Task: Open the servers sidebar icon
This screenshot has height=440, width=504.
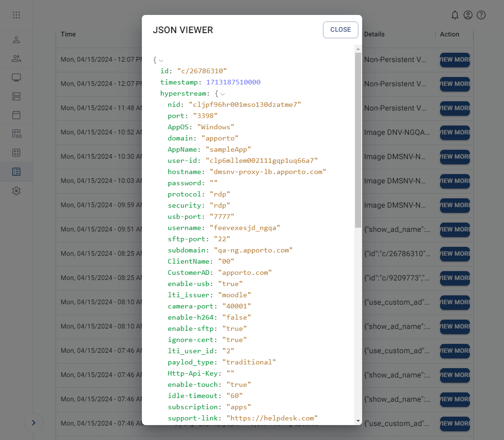Action: click(x=16, y=96)
